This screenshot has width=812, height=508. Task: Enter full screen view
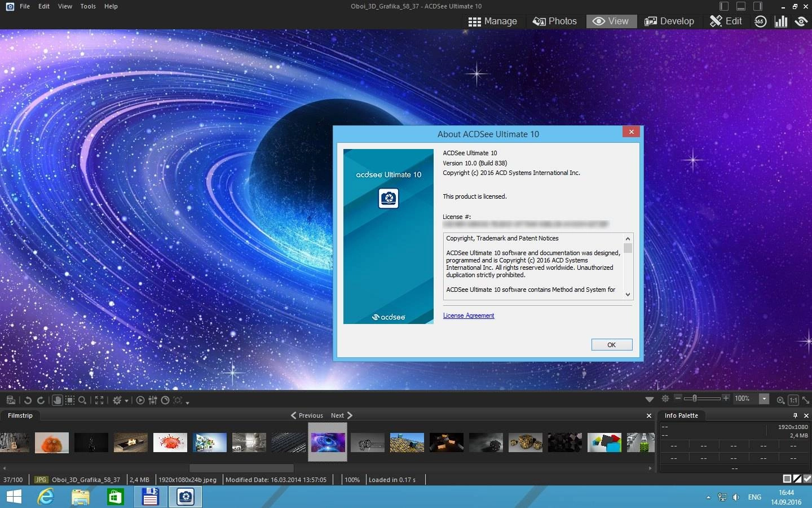point(99,400)
